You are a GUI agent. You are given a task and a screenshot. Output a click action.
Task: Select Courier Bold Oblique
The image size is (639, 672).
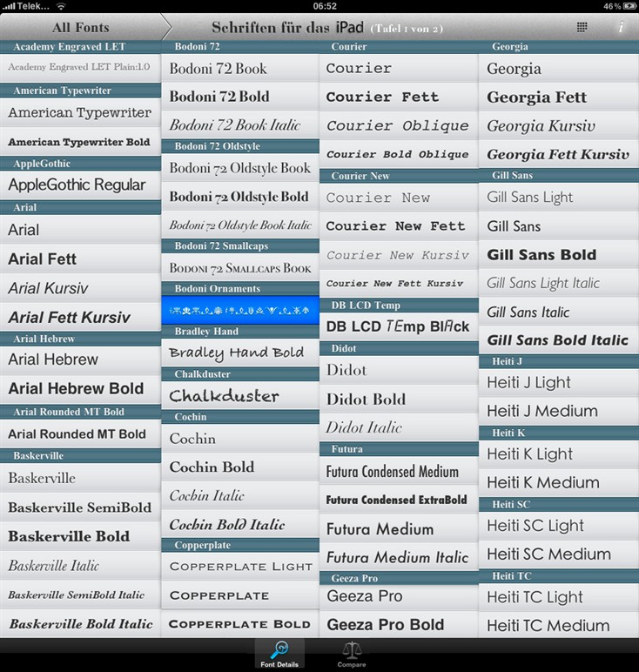399,154
